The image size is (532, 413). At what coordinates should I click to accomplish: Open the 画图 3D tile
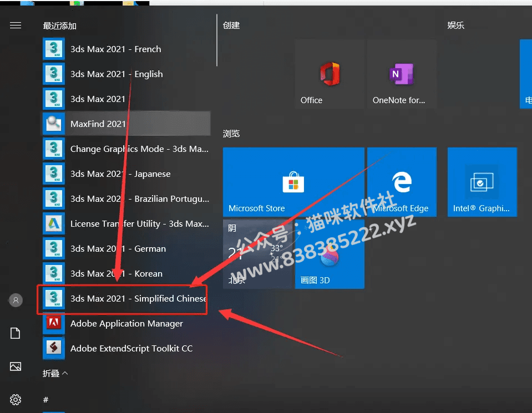330,254
